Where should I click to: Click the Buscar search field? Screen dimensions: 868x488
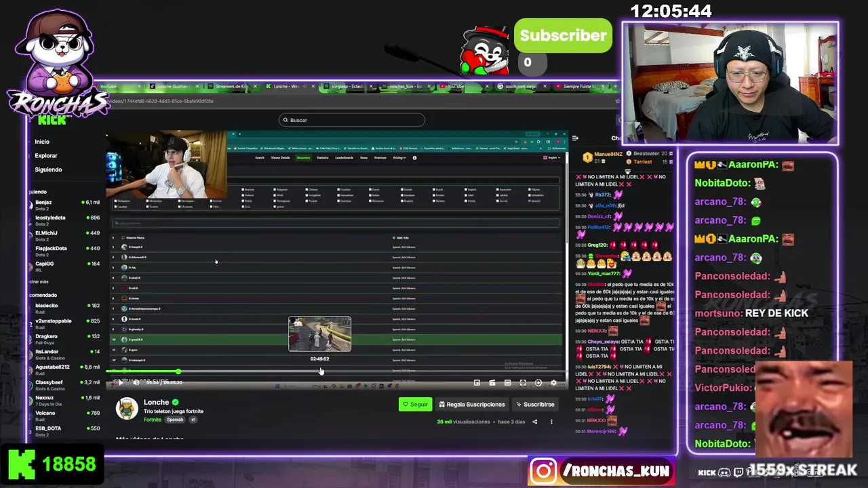352,120
